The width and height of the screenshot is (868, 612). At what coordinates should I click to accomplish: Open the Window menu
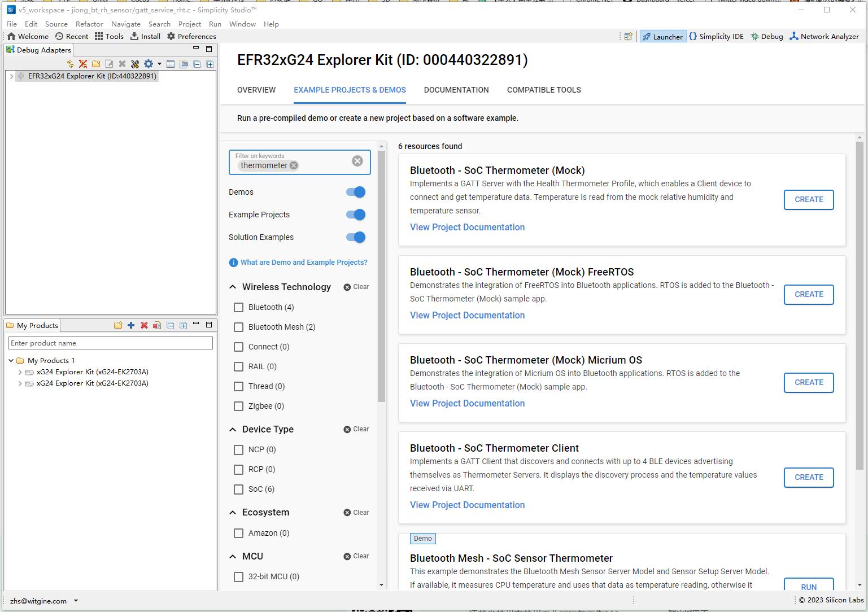242,24
